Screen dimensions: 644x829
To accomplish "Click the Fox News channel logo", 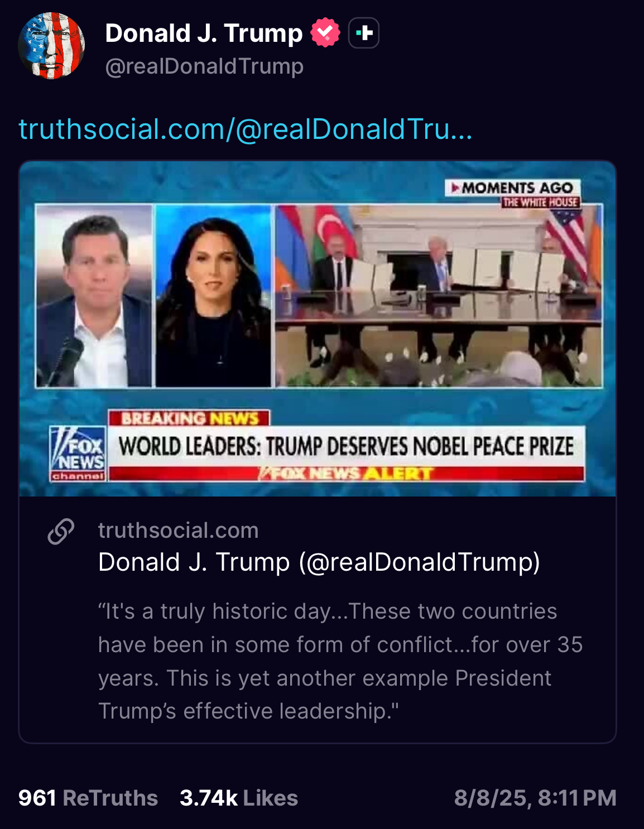I will (x=78, y=454).
